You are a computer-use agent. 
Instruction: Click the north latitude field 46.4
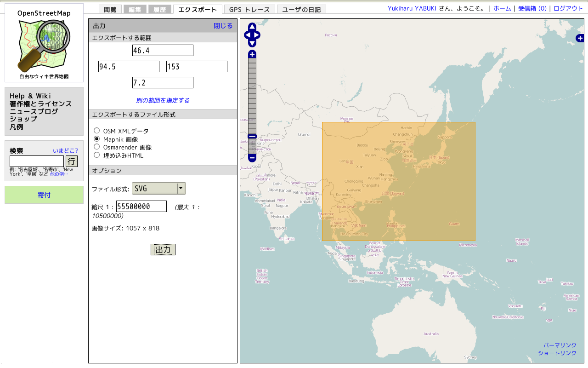163,50
